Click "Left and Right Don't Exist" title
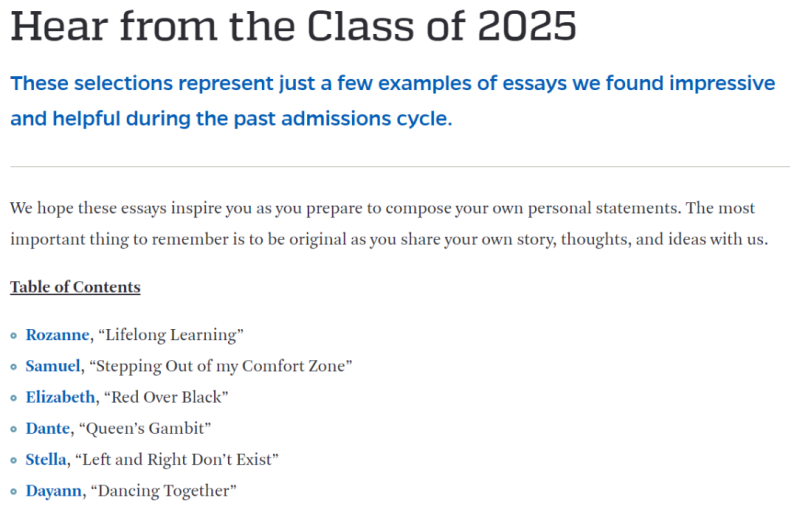This screenshot has width=797, height=512. click(x=177, y=460)
